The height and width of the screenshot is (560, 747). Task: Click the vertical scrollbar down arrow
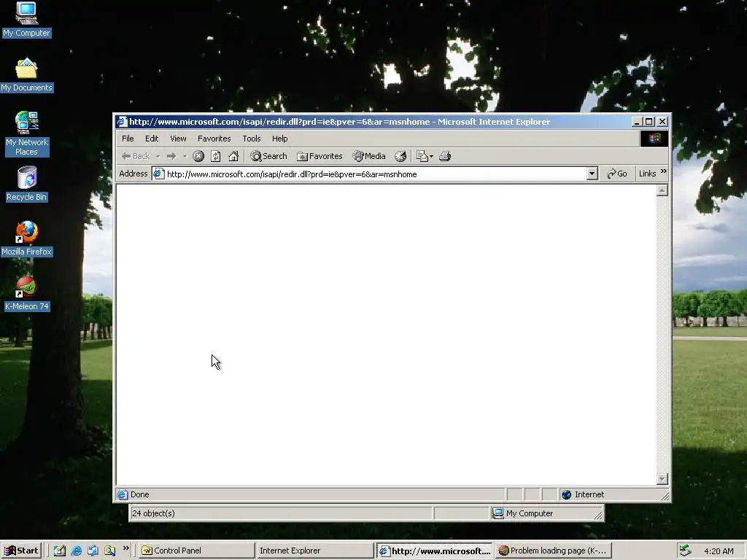pyautogui.click(x=662, y=478)
